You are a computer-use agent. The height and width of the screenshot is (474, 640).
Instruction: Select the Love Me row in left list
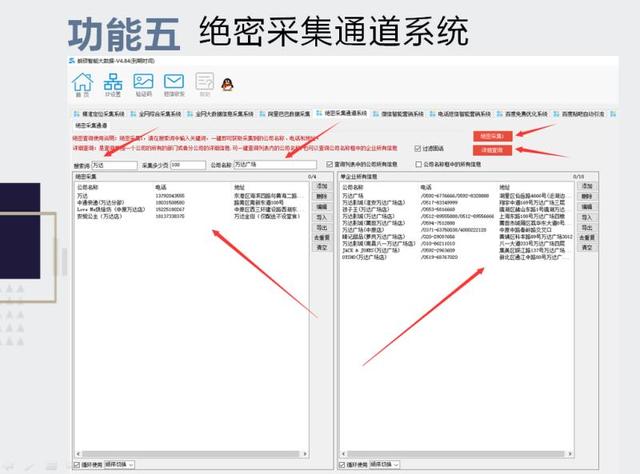click(190, 209)
